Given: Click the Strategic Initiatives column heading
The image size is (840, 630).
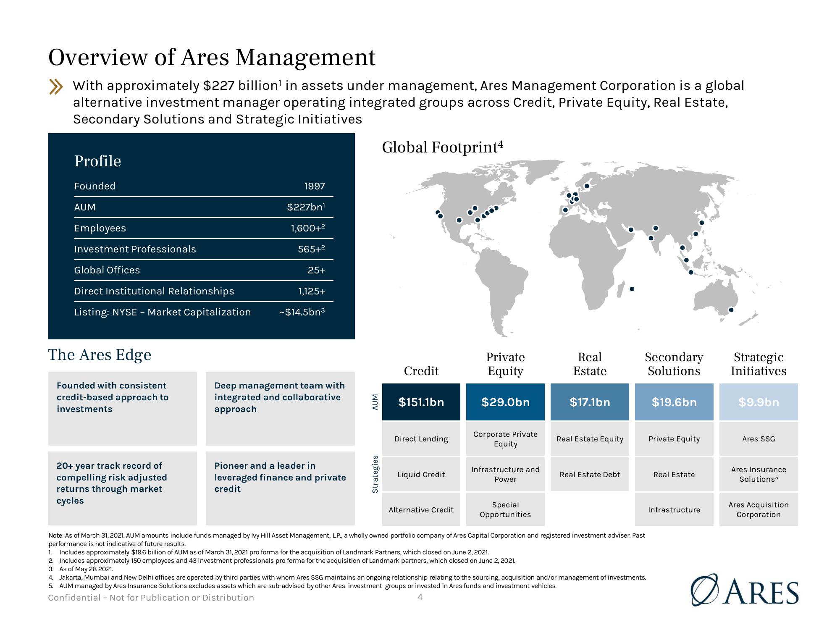Looking at the screenshot, I should coord(759,364).
